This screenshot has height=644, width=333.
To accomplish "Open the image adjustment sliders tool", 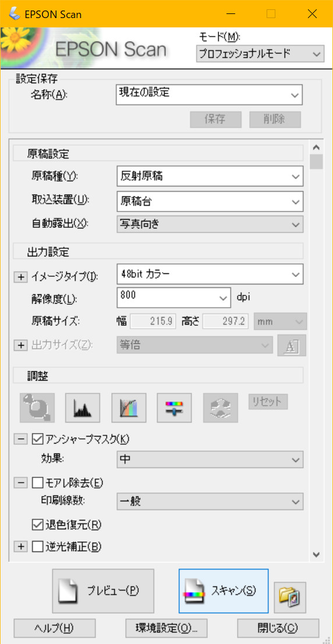I will coord(174,408).
